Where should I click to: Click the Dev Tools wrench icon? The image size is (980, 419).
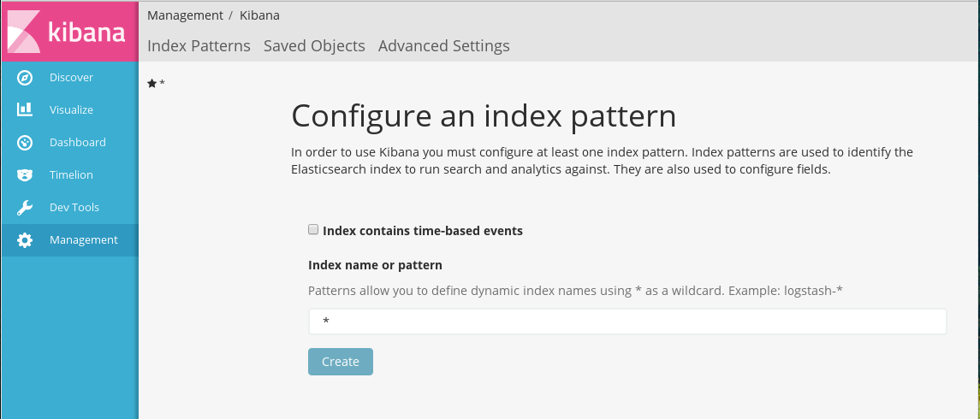[x=24, y=207]
